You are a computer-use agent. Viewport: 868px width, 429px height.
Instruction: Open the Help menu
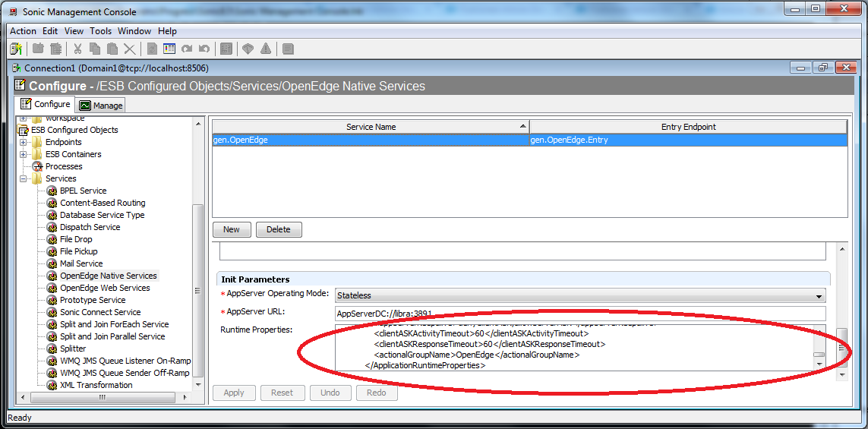tap(167, 31)
